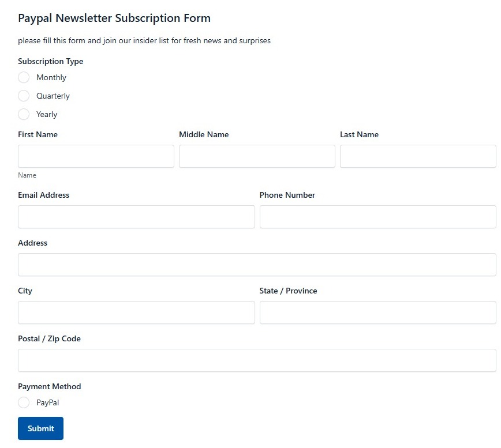This screenshot has height=448, width=501.
Task: Focus the Email Address input
Action: pos(136,217)
